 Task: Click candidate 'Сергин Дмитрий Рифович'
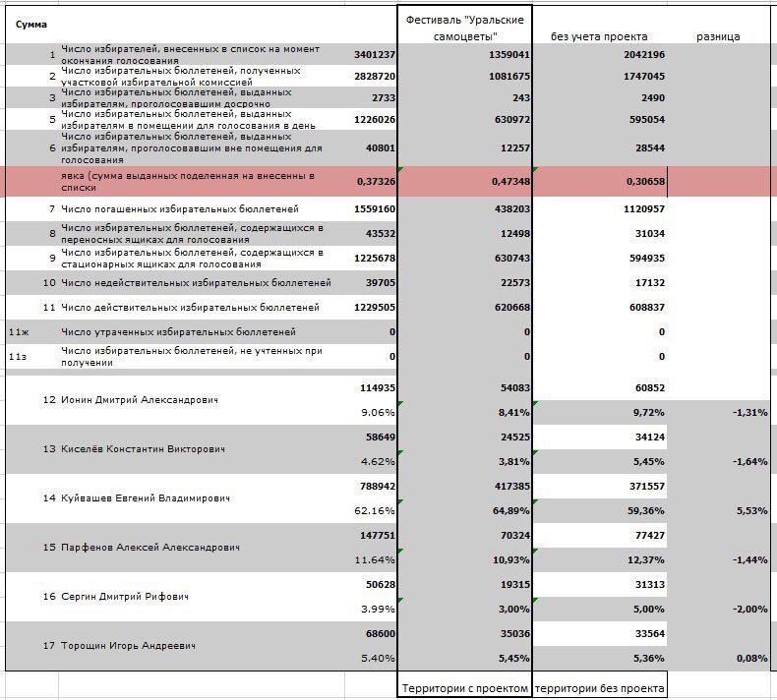coord(124,597)
